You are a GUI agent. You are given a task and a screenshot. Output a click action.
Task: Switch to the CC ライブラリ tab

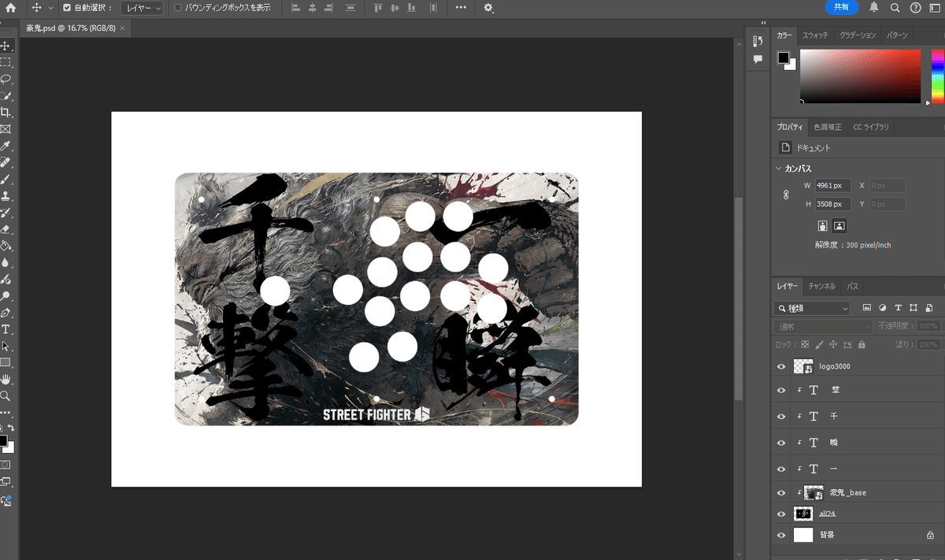[x=871, y=127]
